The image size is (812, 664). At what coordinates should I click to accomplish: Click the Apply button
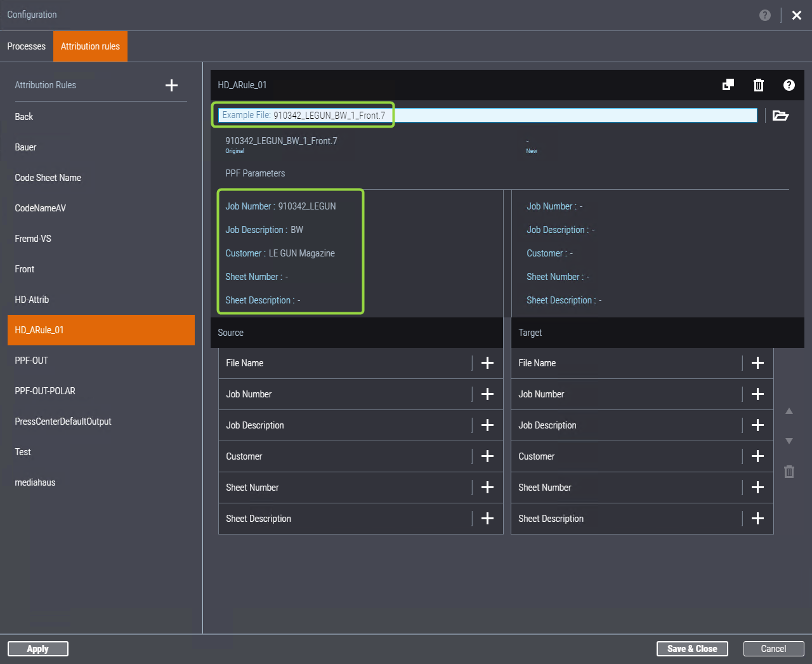click(38, 649)
